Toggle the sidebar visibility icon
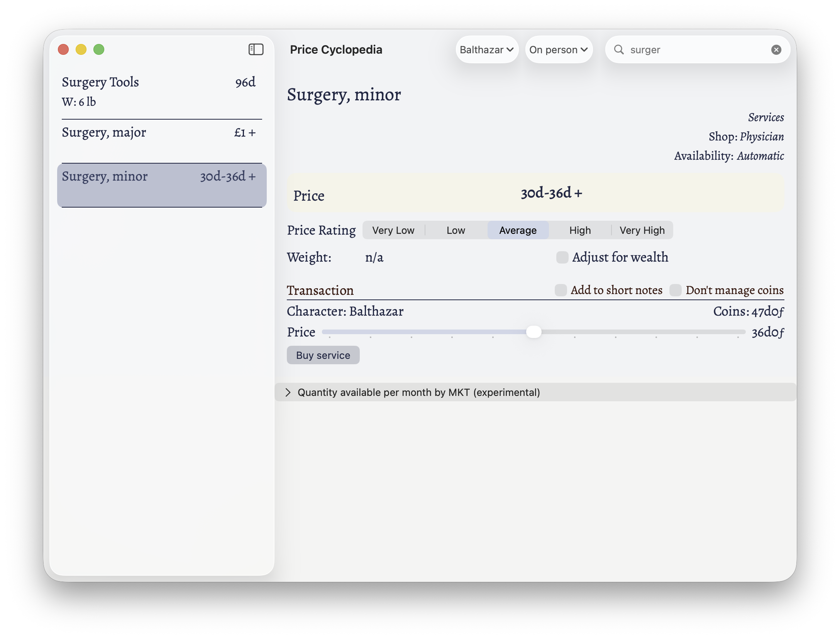Screen dimensions: 840x639 click(x=256, y=49)
